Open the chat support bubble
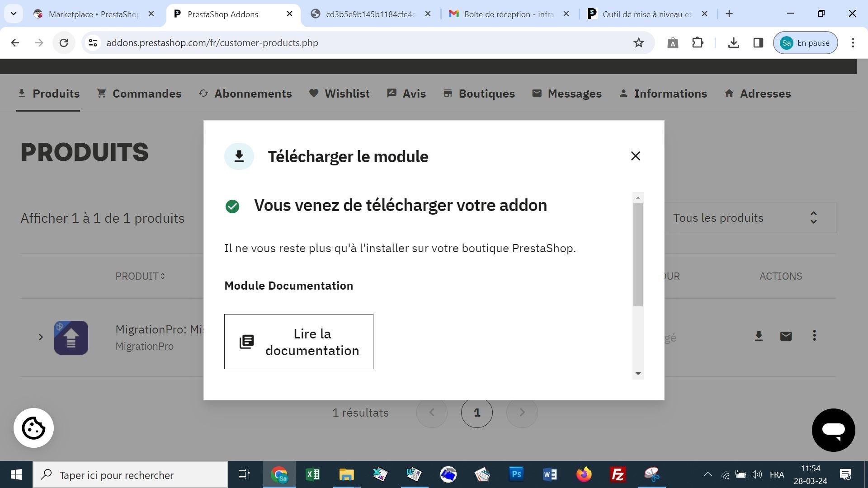Viewport: 868px width, 488px height. coord(833,430)
